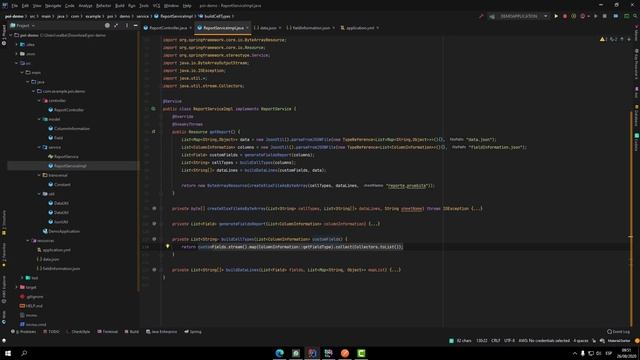Screen dimensions: 640x360
Task: Click taskbar search icon
Action: [x=24, y=353]
